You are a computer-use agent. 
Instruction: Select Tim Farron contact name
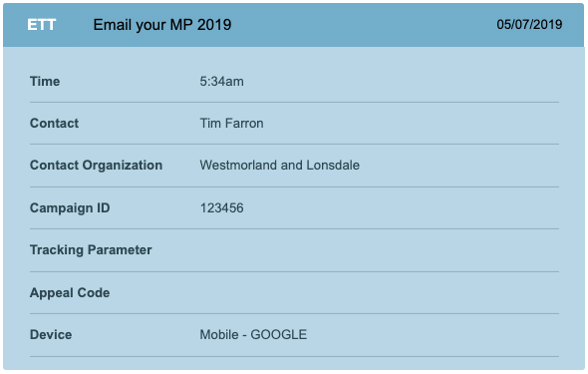pyautogui.click(x=231, y=123)
